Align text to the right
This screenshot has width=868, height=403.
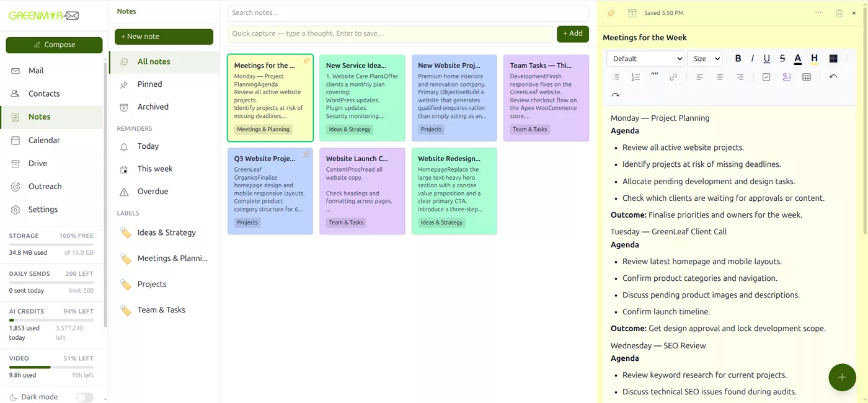click(740, 77)
